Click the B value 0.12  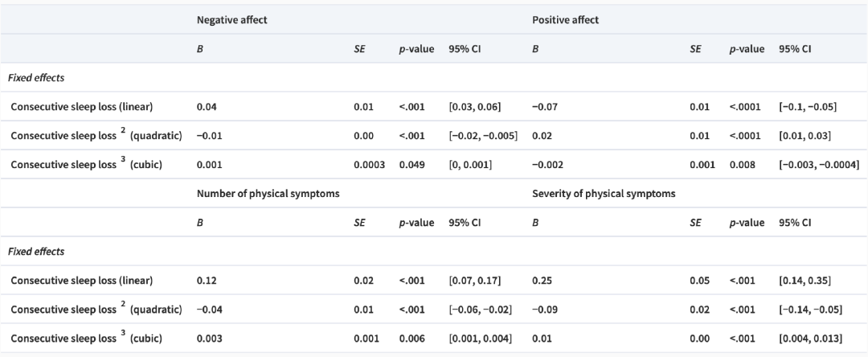point(206,280)
